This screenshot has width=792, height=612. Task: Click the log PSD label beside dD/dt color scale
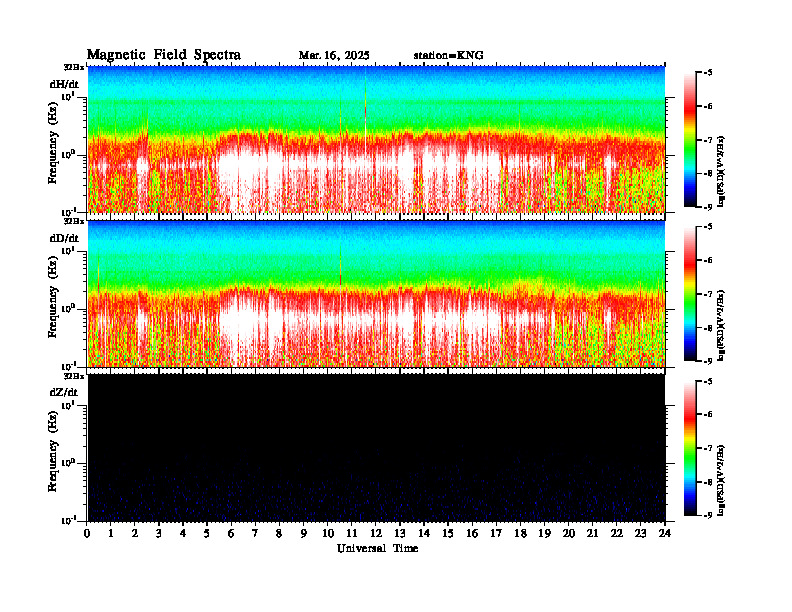pyautogui.click(x=722, y=326)
